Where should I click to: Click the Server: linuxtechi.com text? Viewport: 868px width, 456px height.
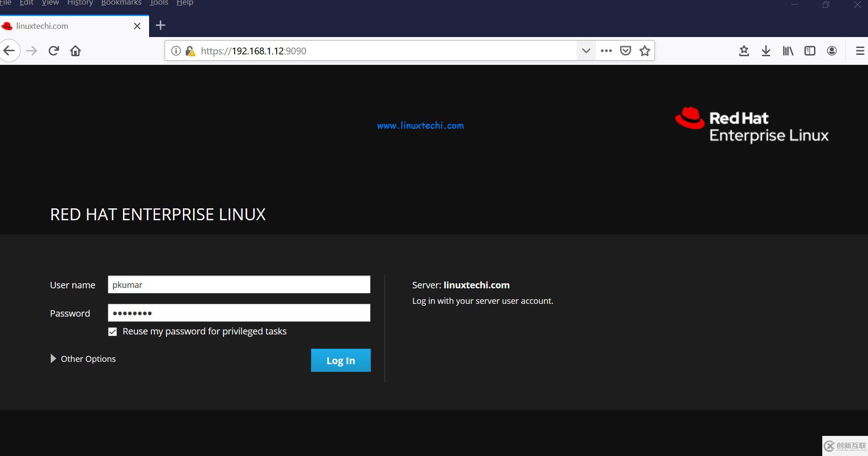461,285
